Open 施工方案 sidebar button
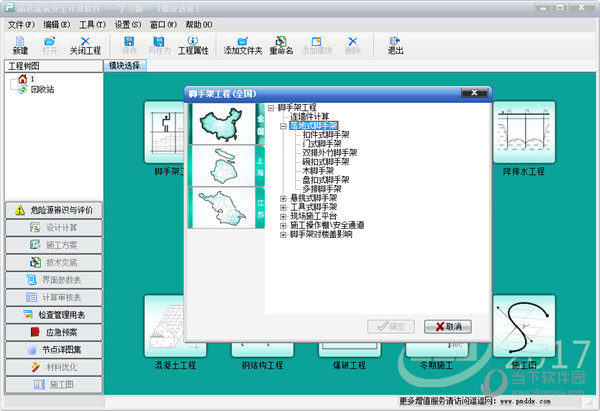This screenshot has height=411, width=600. coord(54,245)
